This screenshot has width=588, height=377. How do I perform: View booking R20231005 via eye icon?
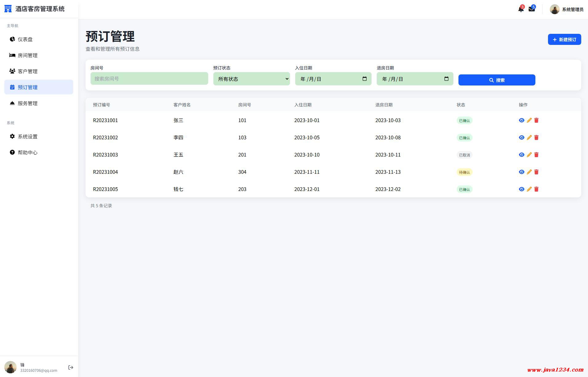pyautogui.click(x=522, y=189)
